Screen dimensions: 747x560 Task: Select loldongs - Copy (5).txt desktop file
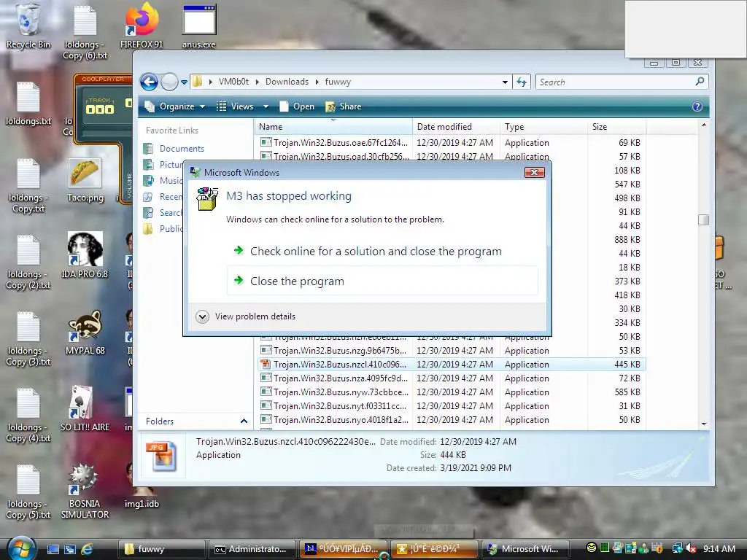pyautogui.click(x=28, y=492)
